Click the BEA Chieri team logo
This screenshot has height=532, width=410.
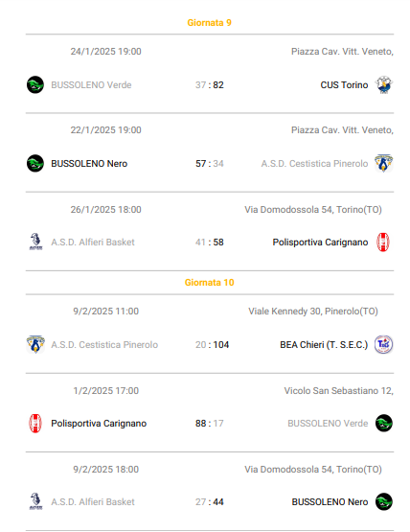pyautogui.click(x=383, y=345)
